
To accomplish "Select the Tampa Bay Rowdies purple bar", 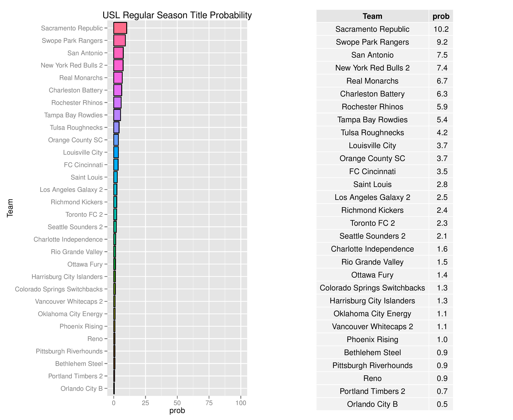I will (117, 115).
